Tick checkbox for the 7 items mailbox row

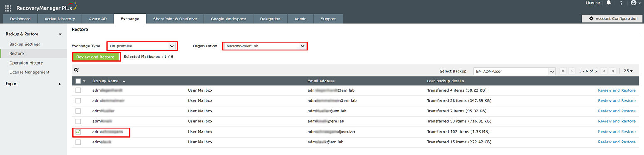pos(78,111)
